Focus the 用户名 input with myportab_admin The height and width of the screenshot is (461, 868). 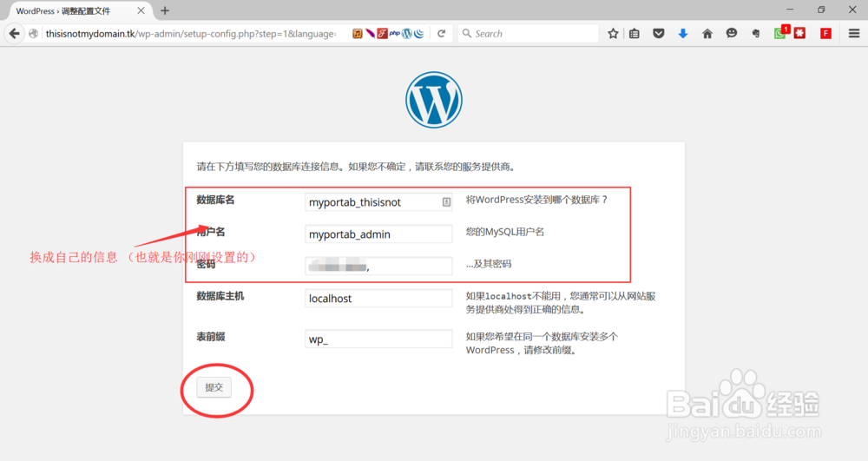378,234
